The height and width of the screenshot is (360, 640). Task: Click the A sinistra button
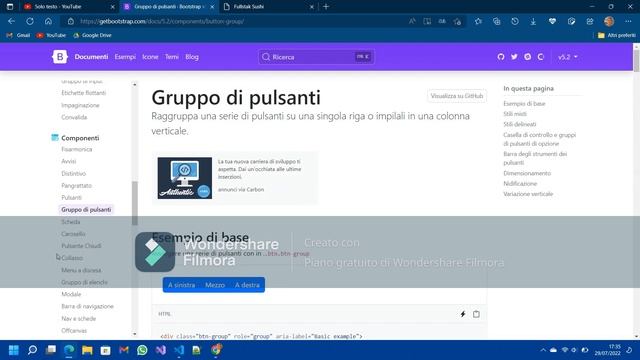click(x=182, y=285)
